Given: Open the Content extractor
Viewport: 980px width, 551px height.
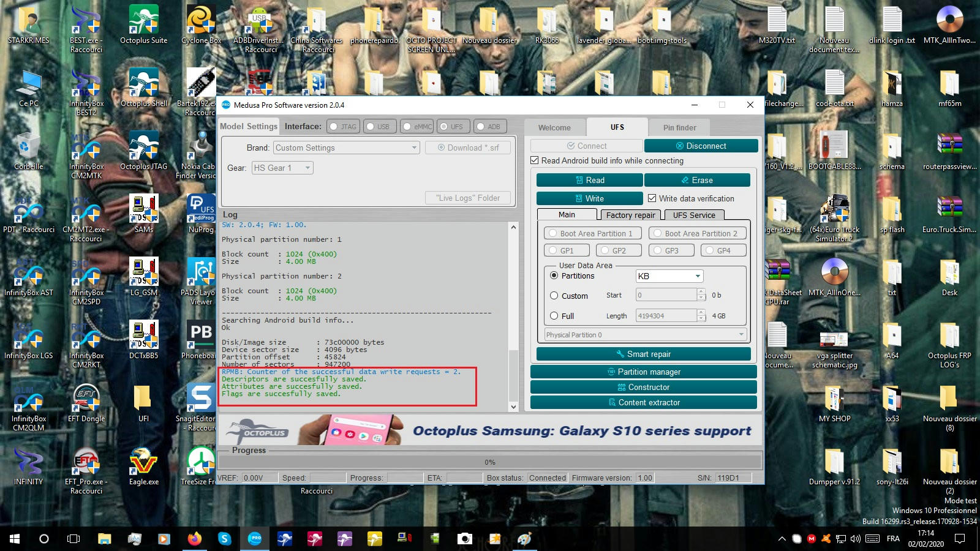Looking at the screenshot, I should tap(643, 402).
